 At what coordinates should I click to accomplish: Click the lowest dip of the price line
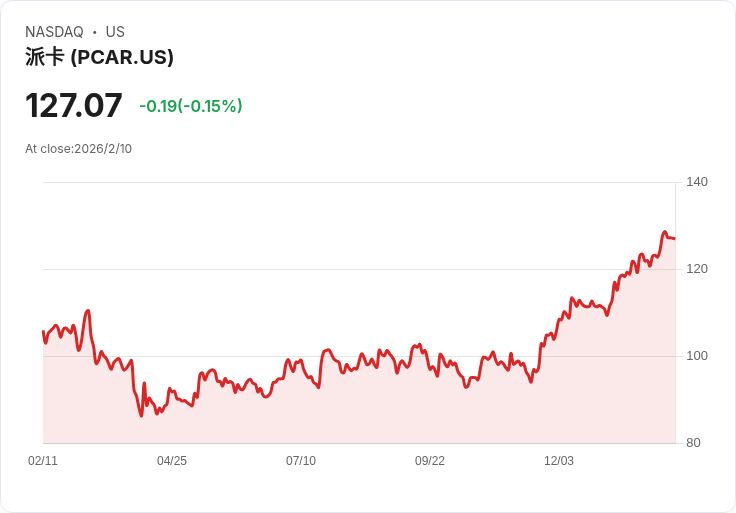pos(141,416)
